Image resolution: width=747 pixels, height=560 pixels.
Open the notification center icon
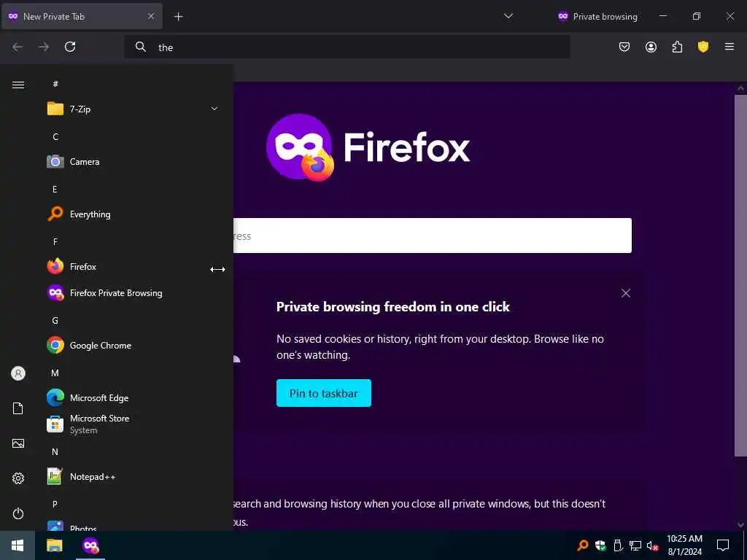point(723,545)
